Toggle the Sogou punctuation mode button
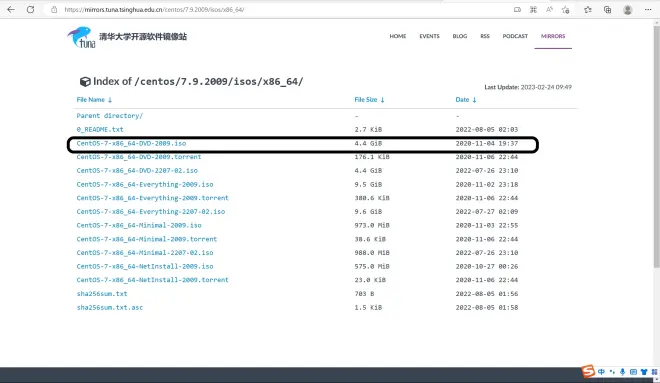 612,372
